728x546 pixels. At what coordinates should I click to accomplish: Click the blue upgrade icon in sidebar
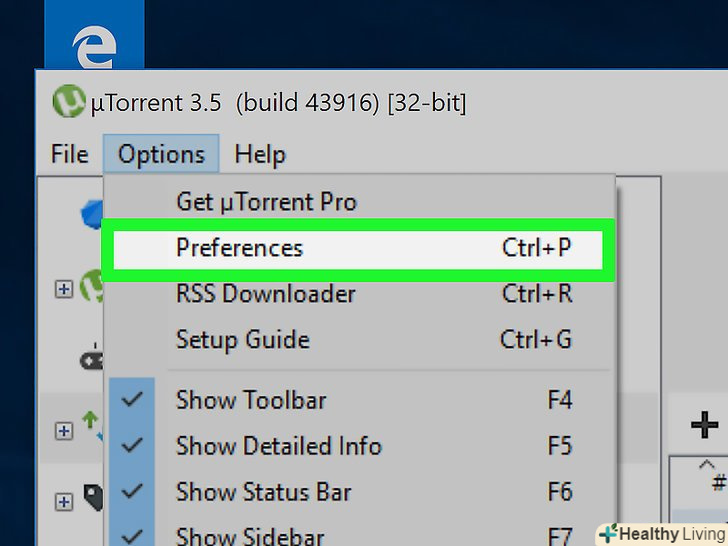(x=93, y=212)
